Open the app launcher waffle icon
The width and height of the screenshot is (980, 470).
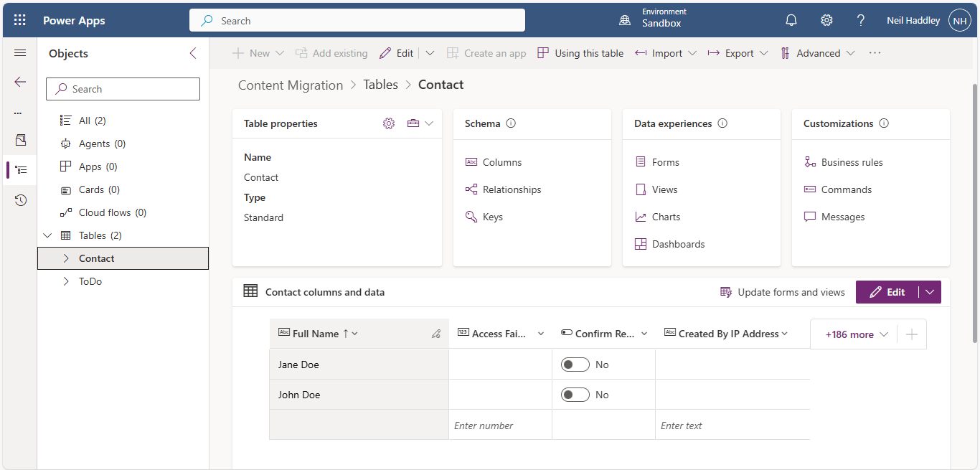(20, 20)
